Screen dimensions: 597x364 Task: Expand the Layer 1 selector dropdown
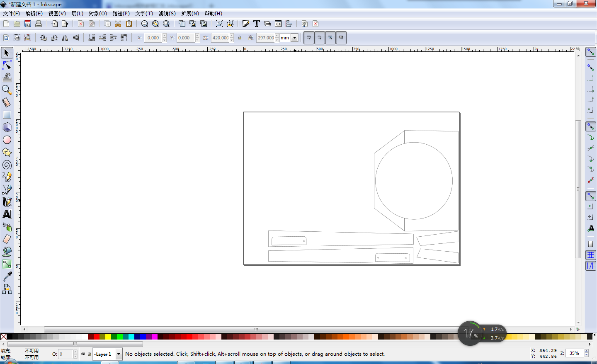pyautogui.click(x=119, y=354)
